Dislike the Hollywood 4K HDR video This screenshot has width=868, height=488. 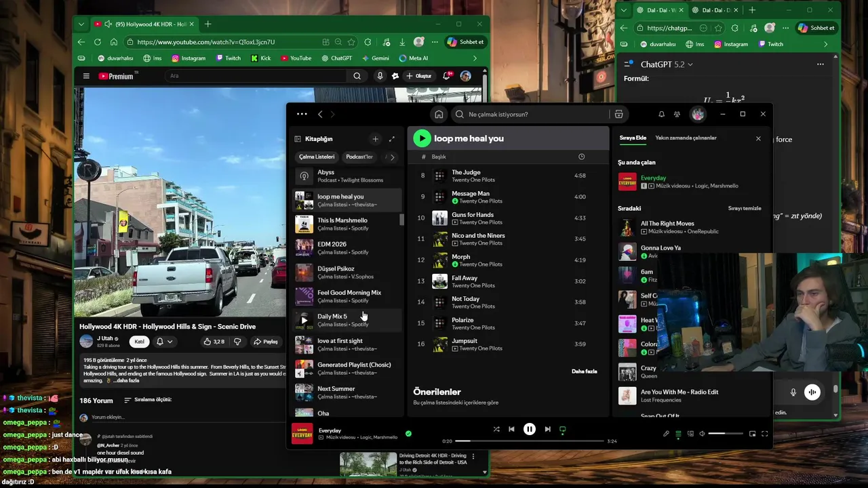point(237,342)
